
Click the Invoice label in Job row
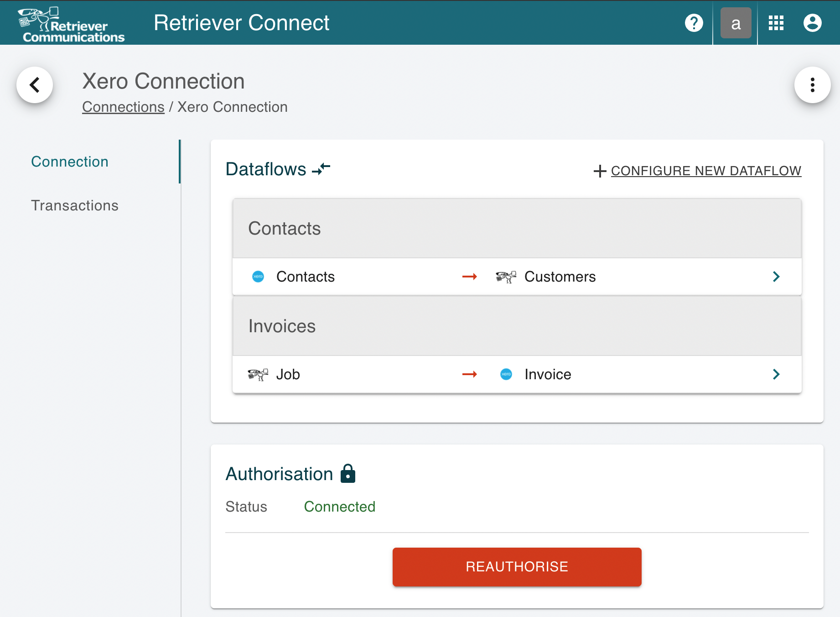[548, 374]
